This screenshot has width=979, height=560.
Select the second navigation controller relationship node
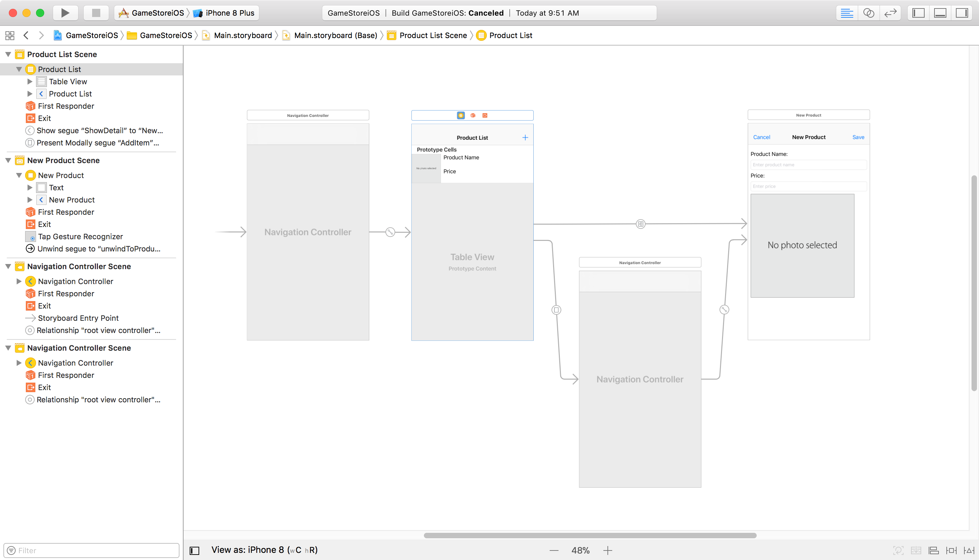tap(724, 310)
